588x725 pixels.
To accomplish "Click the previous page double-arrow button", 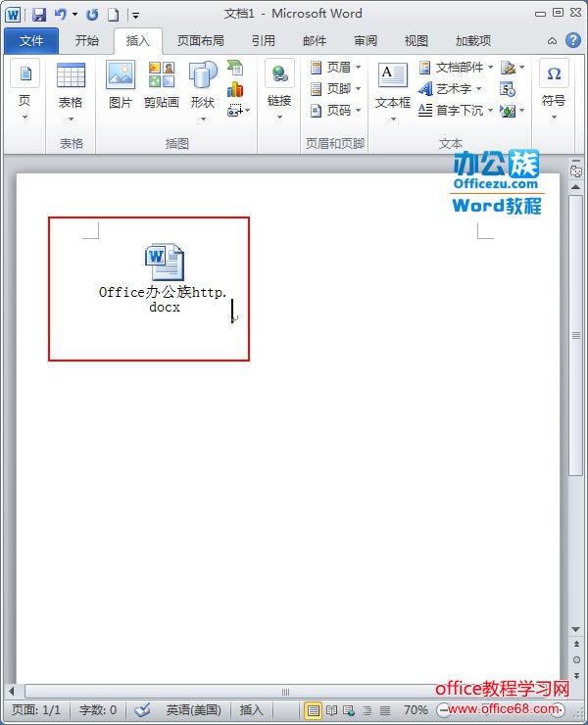I will [x=576, y=644].
